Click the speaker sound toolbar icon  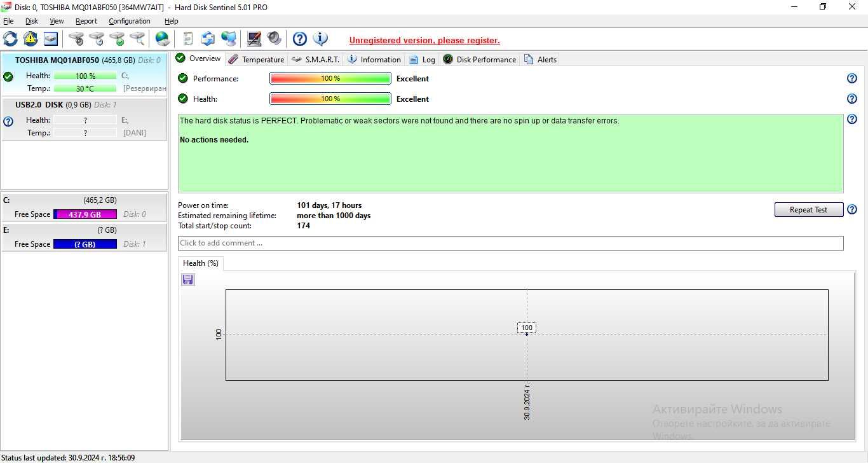275,39
